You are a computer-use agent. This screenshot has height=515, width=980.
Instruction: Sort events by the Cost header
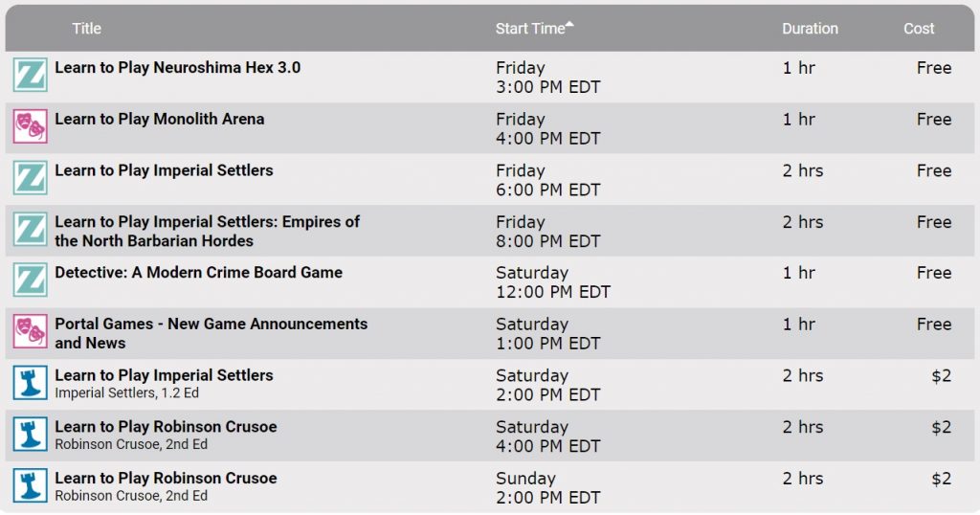(919, 29)
